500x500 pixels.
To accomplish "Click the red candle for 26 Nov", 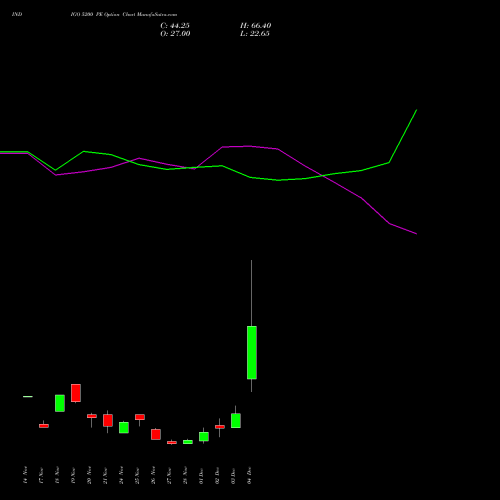I will click(x=156, y=434).
